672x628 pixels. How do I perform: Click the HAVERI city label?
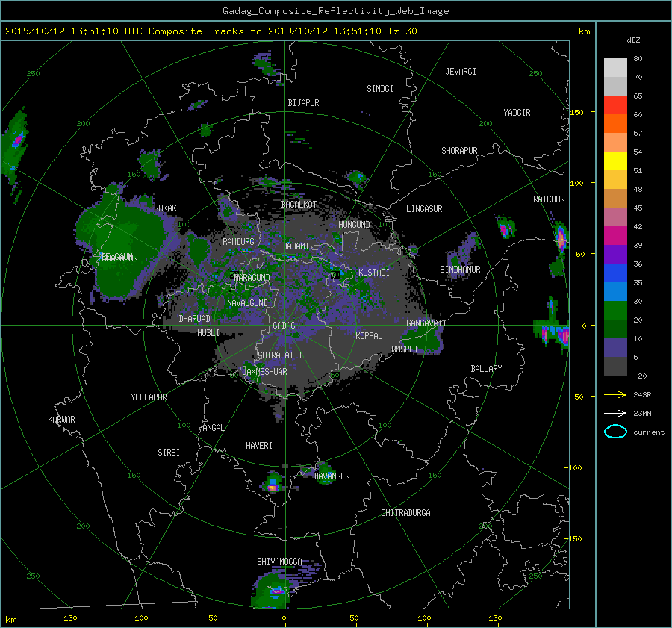[259, 446]
